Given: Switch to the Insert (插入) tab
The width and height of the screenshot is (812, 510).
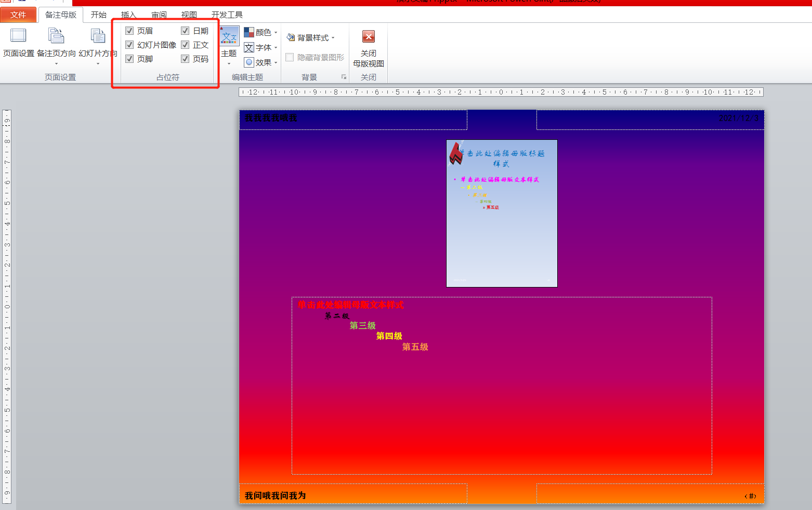Looking at the screenshot, I should [x=128, y=15].
